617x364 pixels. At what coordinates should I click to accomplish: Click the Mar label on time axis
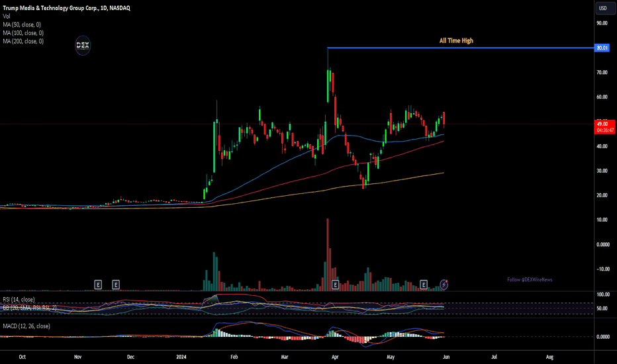tap(285, 357)
